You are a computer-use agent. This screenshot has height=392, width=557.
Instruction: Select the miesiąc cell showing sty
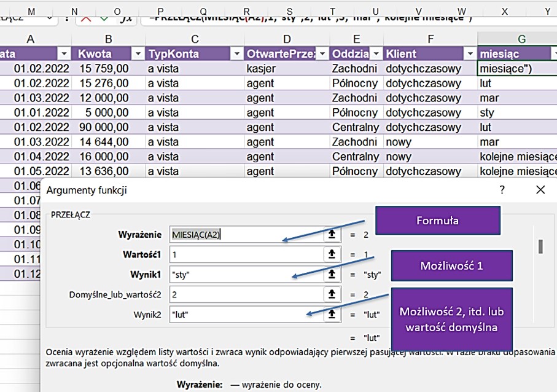(517, 112)
